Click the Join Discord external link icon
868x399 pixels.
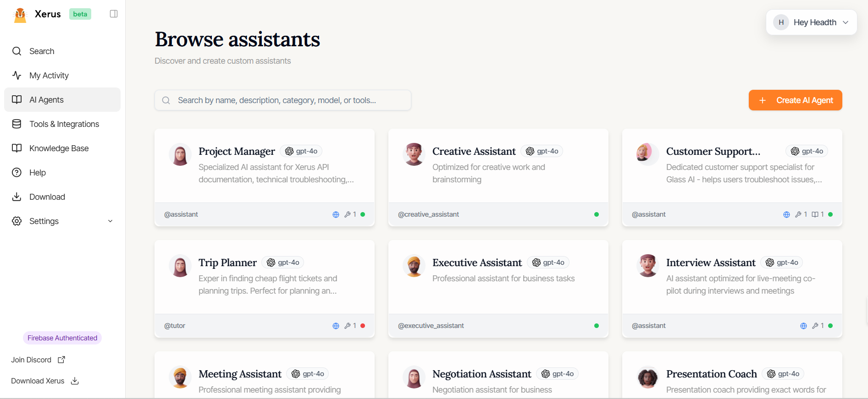pos(61,360)
